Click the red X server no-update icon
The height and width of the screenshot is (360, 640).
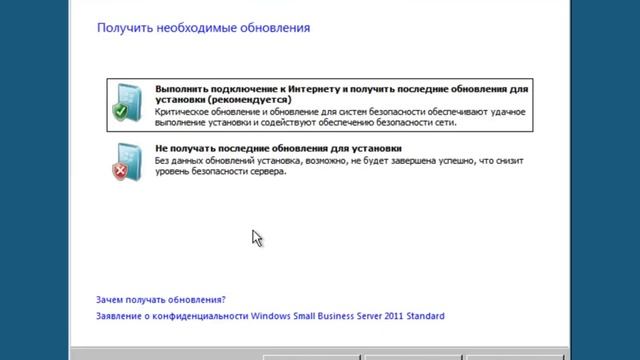click(127, 162)
